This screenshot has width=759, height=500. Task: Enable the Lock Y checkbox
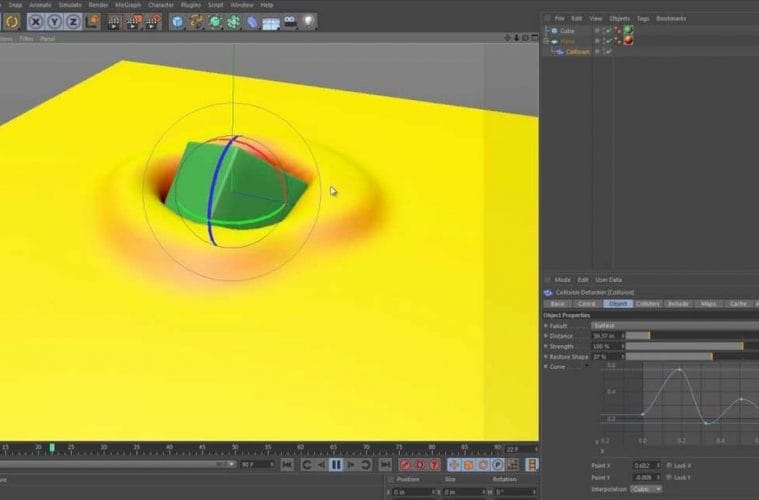click(669, 478)
